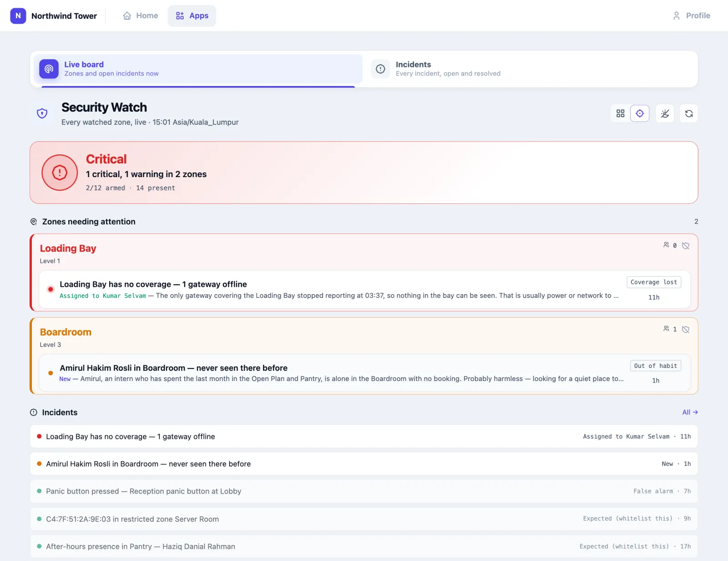The height and width of the screenshot is (561, 728).
Task: Click the Boardroom disarmed shield icon
Action: 686,330
